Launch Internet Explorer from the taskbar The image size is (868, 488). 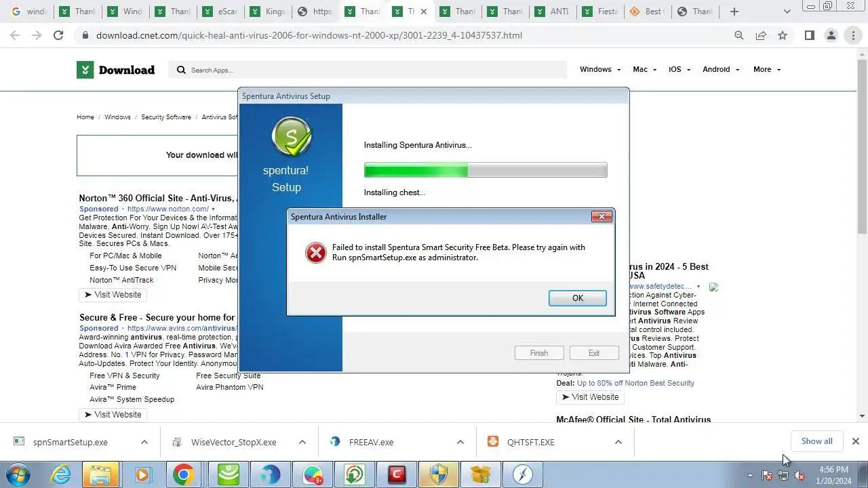61,474
